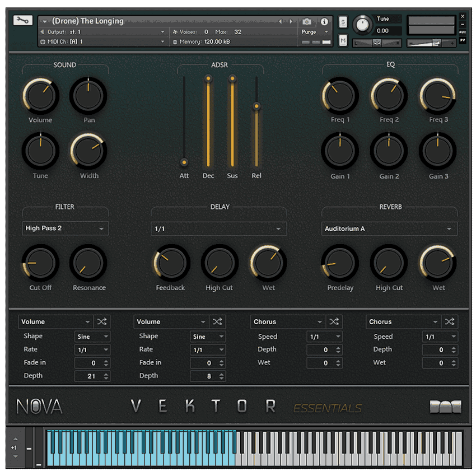Screen dimensions: 476x476
Task: Open the delay time 1/1 dropdown
Action: (x=218, y=228)
